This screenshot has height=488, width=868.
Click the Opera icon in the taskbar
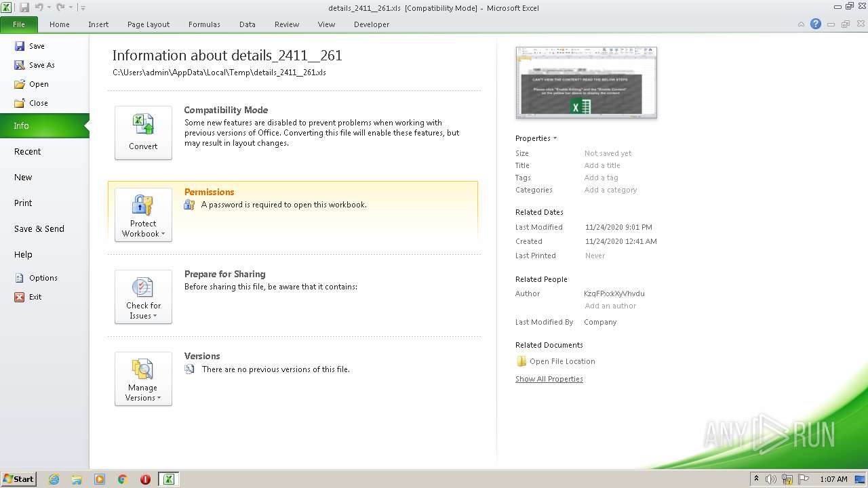pyautogui.click(x=145, y=479)
